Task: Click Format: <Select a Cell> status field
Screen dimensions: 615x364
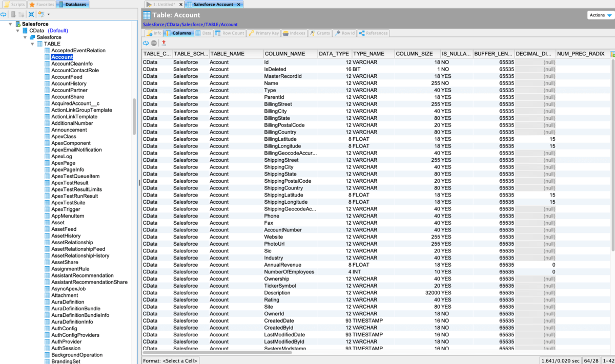Action: [170, 361]
